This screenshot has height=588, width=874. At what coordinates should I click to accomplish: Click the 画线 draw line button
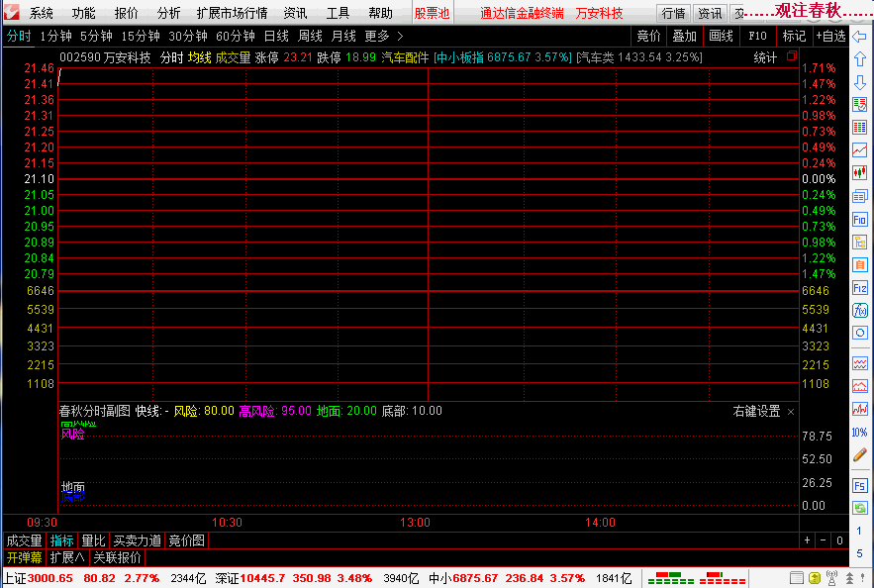point(721,37)
